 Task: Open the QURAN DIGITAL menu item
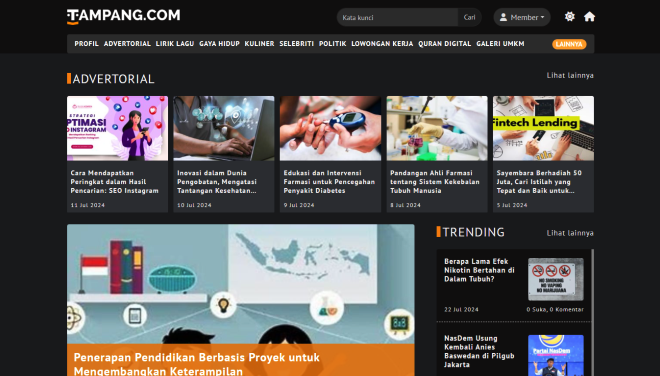pos(444,44)
